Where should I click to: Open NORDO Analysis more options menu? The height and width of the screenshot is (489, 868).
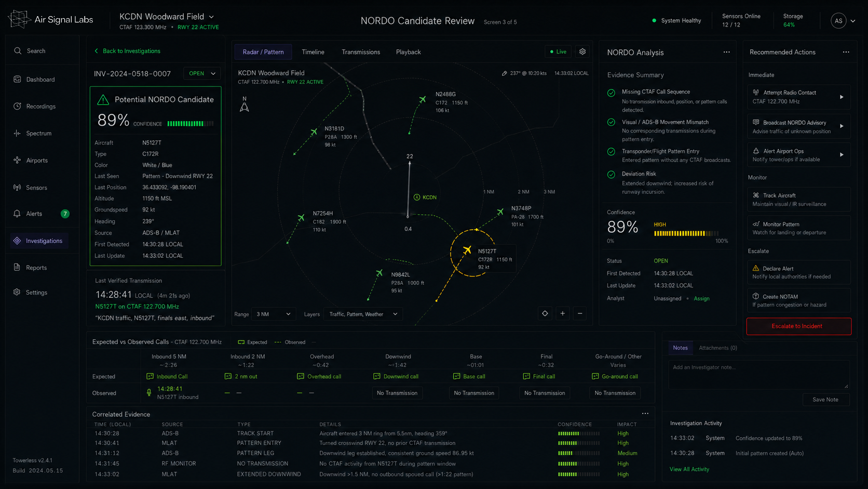click(x=727, y=52)
